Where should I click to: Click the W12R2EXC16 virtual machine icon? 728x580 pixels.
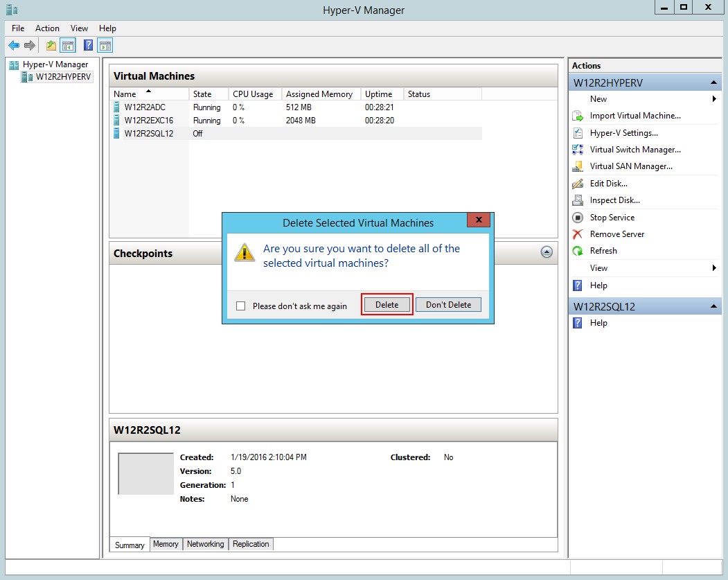point(116,121)
